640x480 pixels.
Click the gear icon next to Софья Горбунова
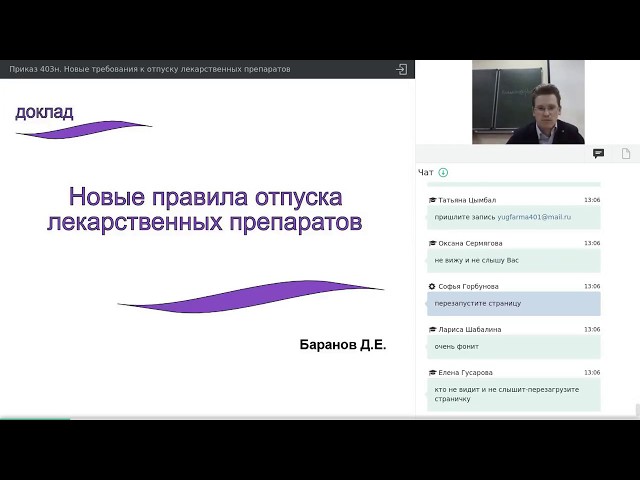tap(432, 287)
